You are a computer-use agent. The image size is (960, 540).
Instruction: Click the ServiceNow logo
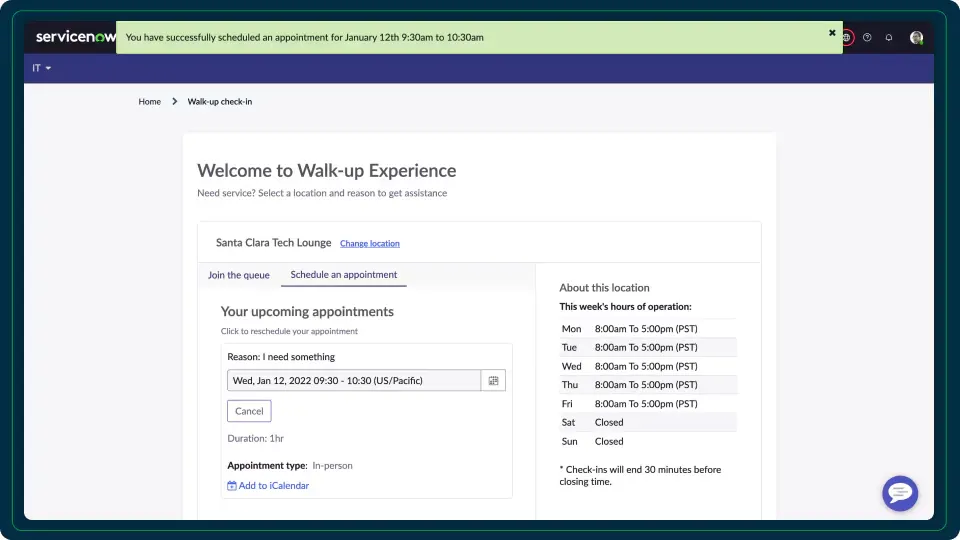pos(75,38)
